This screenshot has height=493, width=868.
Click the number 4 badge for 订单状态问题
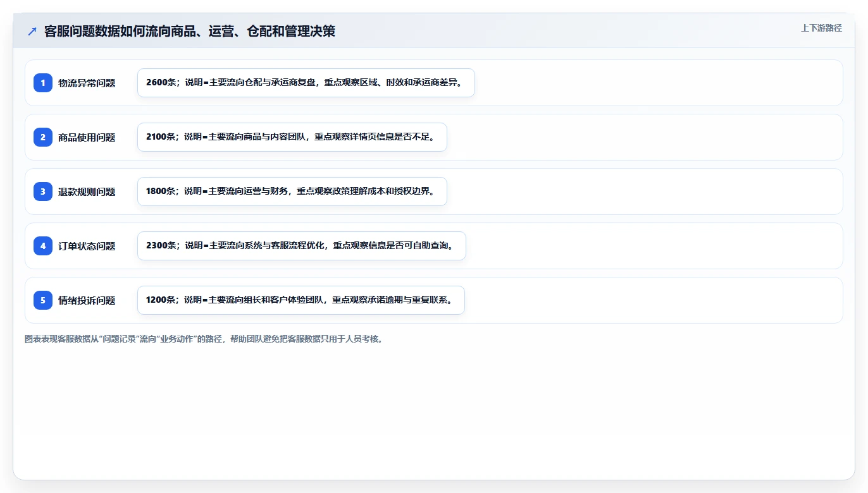[43, 246]
